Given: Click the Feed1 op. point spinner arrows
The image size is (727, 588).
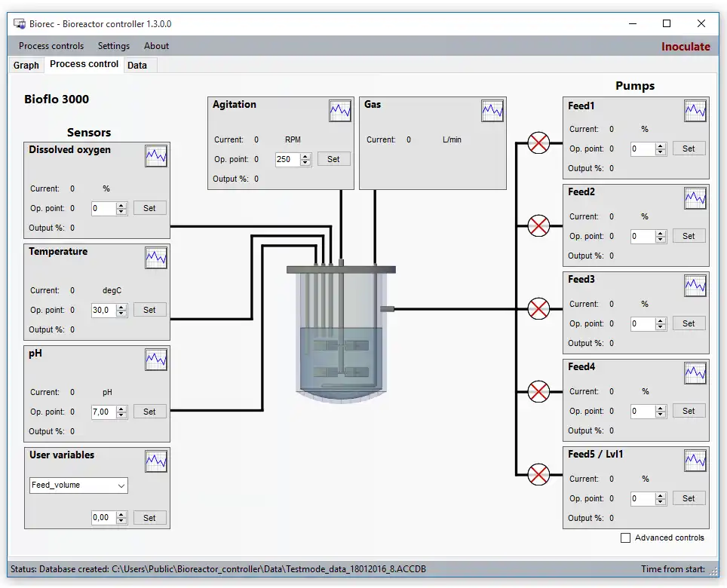Looking at the screenshot, I should point(661,149).
